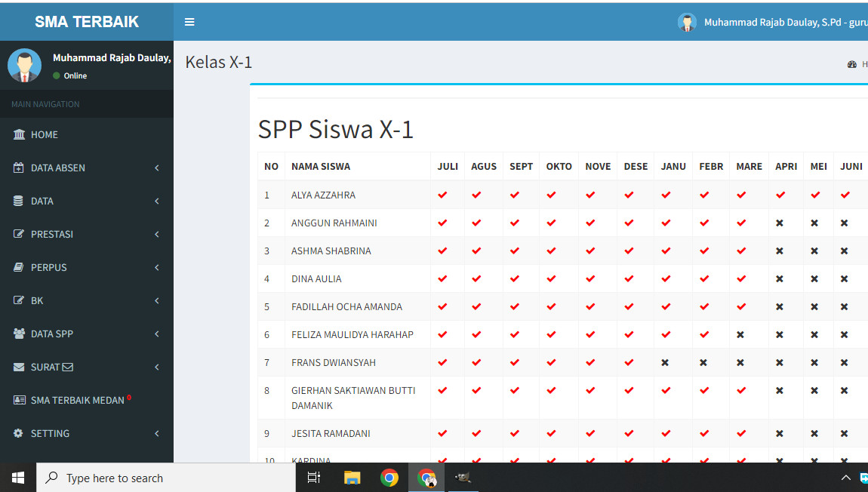Click the PERPUS book icon
The image size is (868, 492).
(x=19, y=267)
